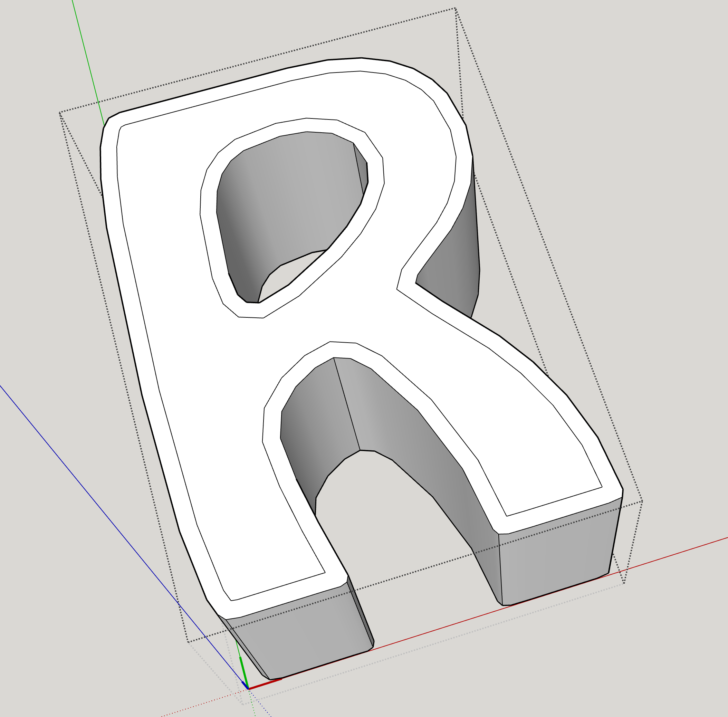728x717 pixels.
Task: Click the dotted red negative axis line
Action: click(203, 703)
